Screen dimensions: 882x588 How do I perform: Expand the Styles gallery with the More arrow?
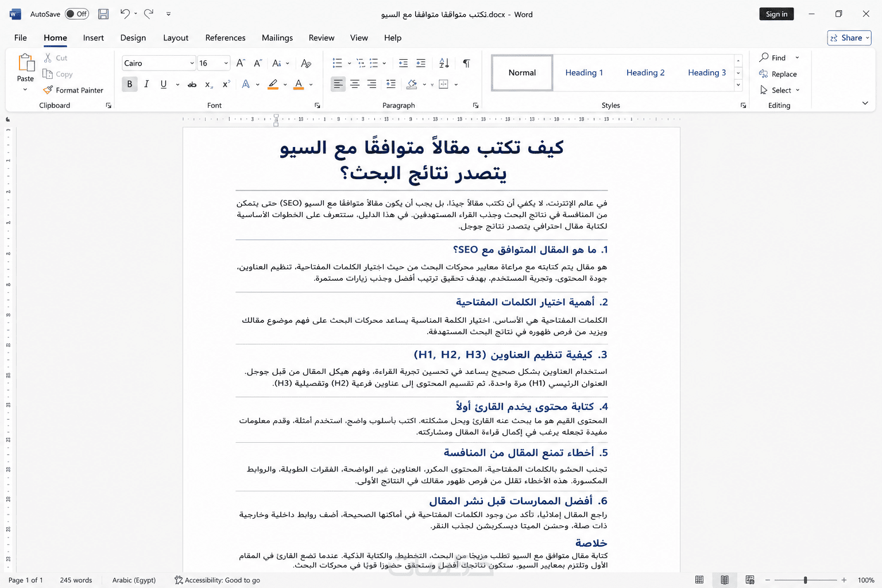(x=738, y=85)
